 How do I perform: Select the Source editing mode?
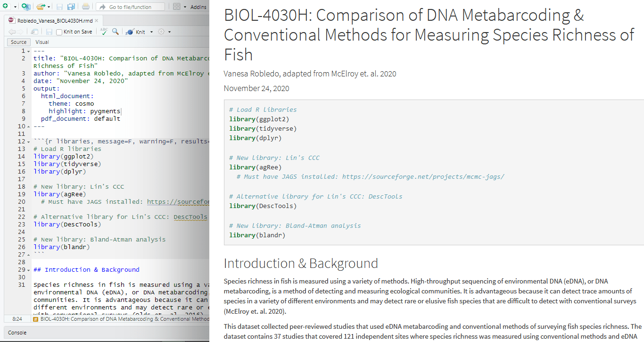(x=18, y=42)
